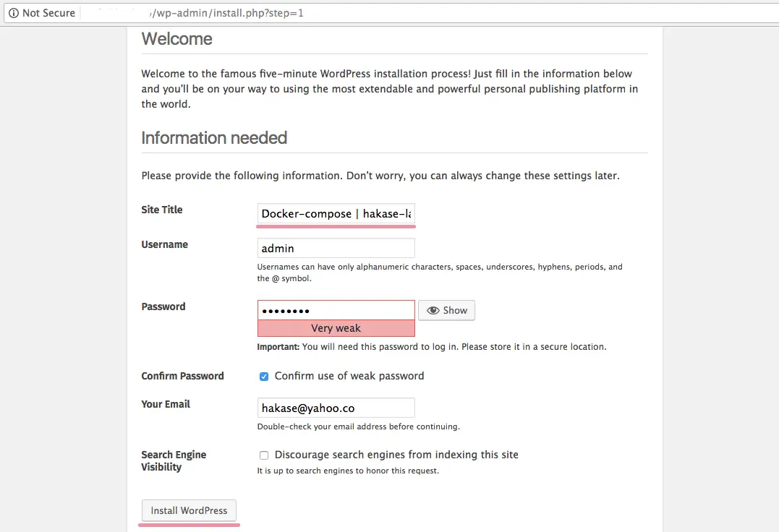Click the browser address bar URL
The image size is (779, 532).
pos(226,13)
